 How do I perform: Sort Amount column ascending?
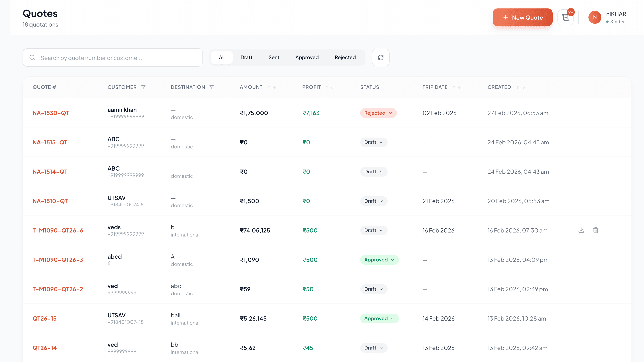(269, 87)
